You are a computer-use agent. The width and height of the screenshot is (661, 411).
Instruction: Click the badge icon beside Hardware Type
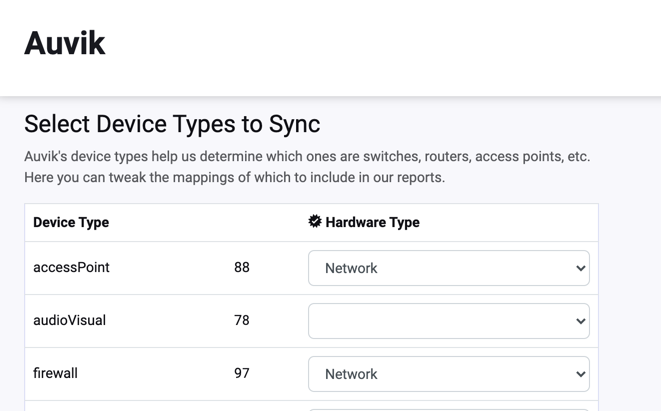click(314, 221)
